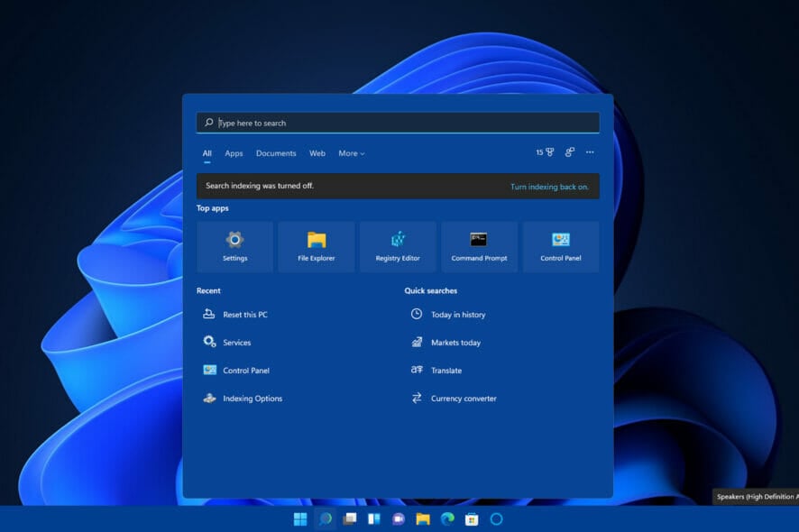Open the Services recent item
Image resolution: width=799 pixels, height=532 pixels.
237,342
